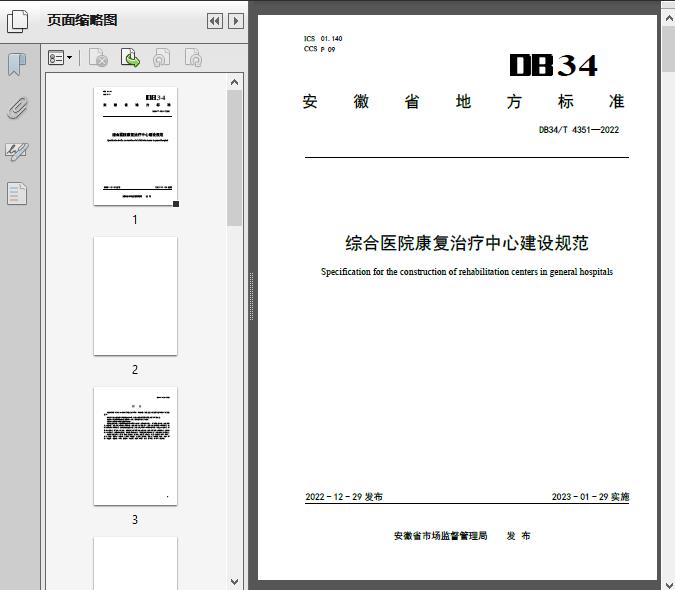Select page 1 thumbnail
Screen dimensions: 675x590
[135, 146]
